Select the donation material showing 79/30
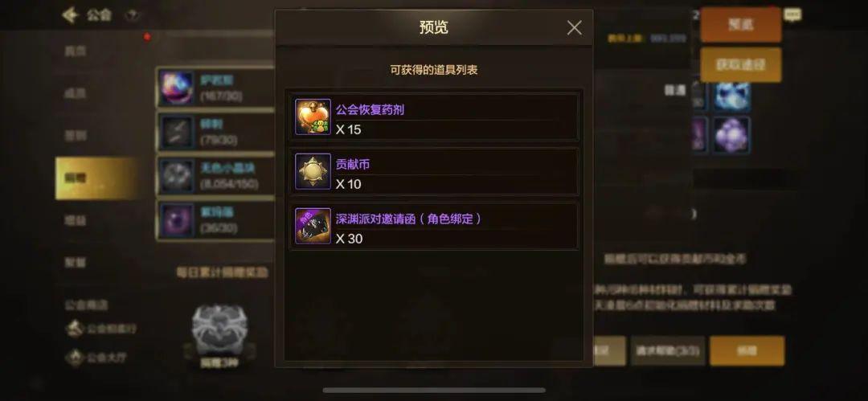This screenshot has height=401, width=868. (x=215, y=132)
